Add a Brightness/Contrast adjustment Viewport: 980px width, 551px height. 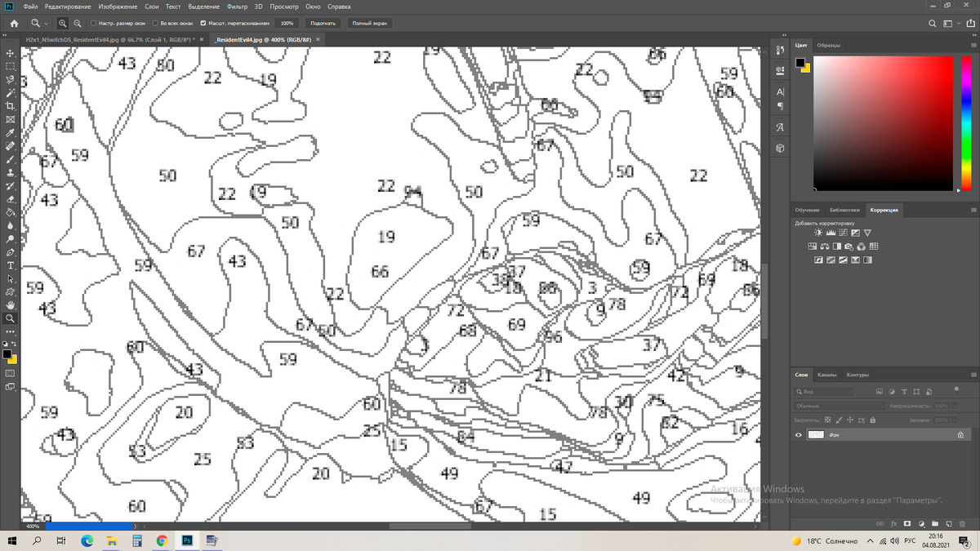[x=819, y=233]
